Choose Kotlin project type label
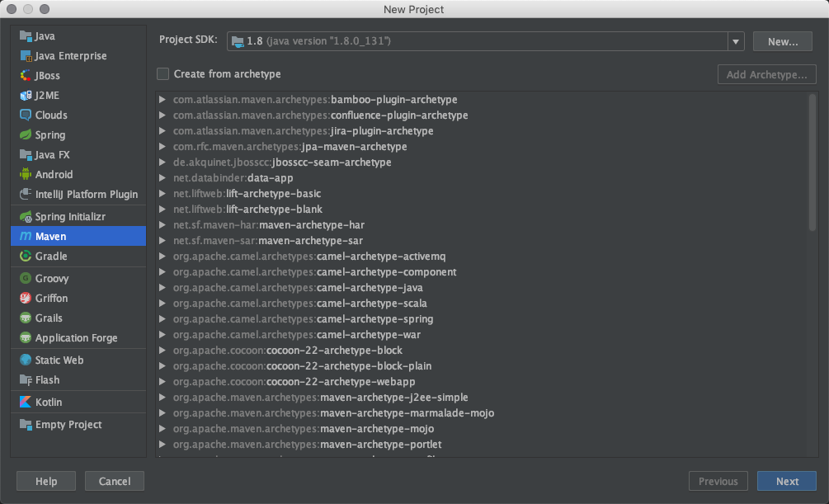Viewport: 829px width, 504px height. coord(49,402)
